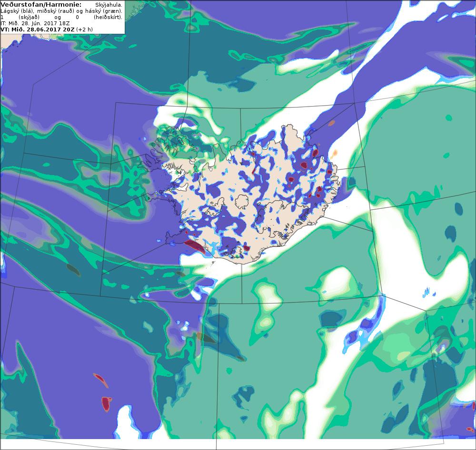The width and height of the screenshot is (476, 450).
Task: Click the 'IT: Mið. 28. Jún. 2017 18Z' line
Action: pyautogui.click(x=35, y=23)
